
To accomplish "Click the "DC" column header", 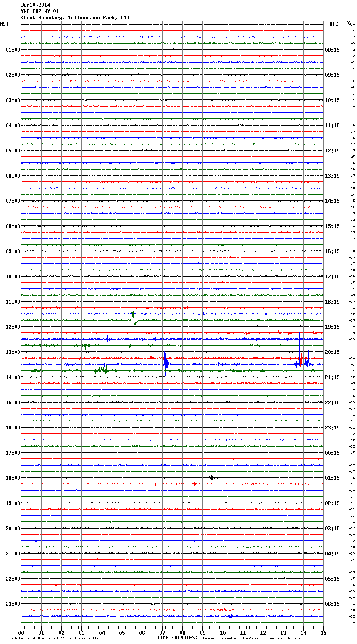I will tap(349, 23).
